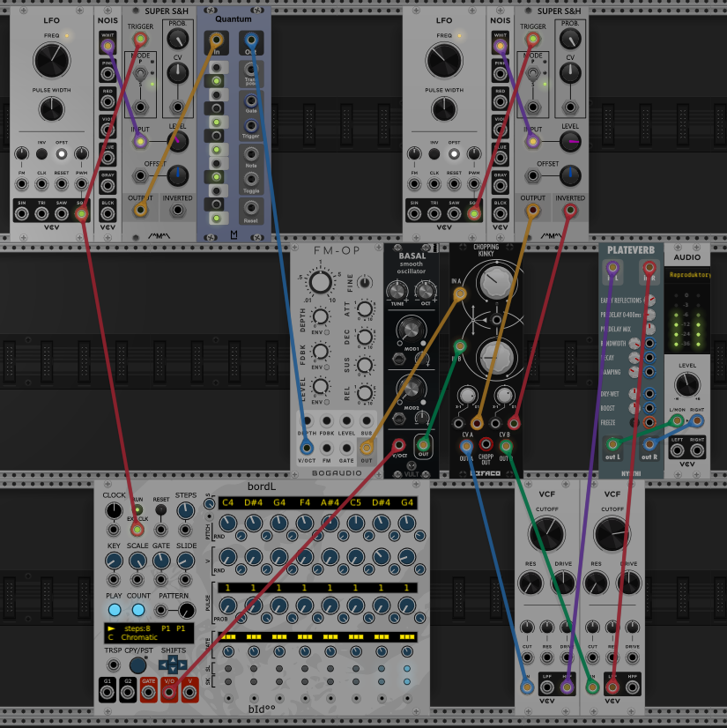Click the FM-OP OUT jack
Viewport: 727px width, 728px height.
(367, 448)
